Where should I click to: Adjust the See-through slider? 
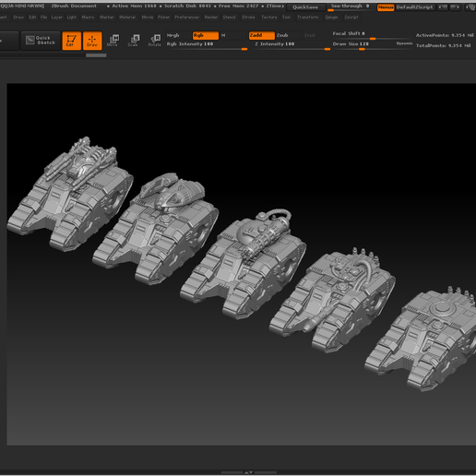coord(350,7)
